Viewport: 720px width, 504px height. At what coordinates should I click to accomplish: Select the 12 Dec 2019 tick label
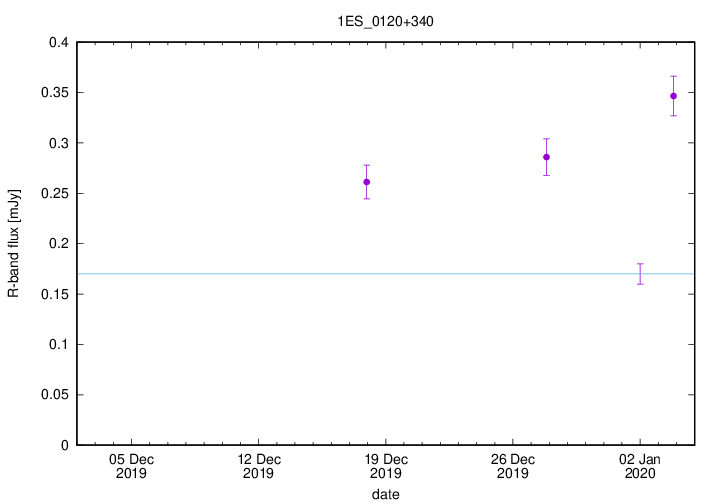pos(258,466)
